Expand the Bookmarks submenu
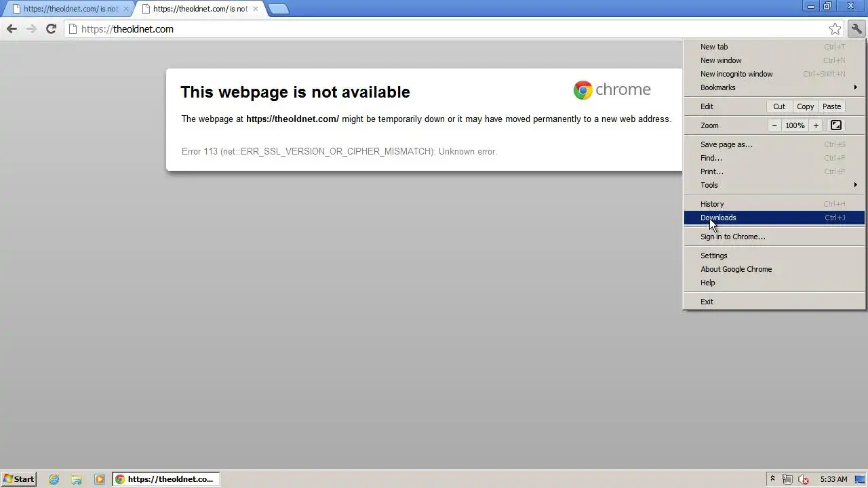Screen dimensions: 868x488 pos(774,87)
